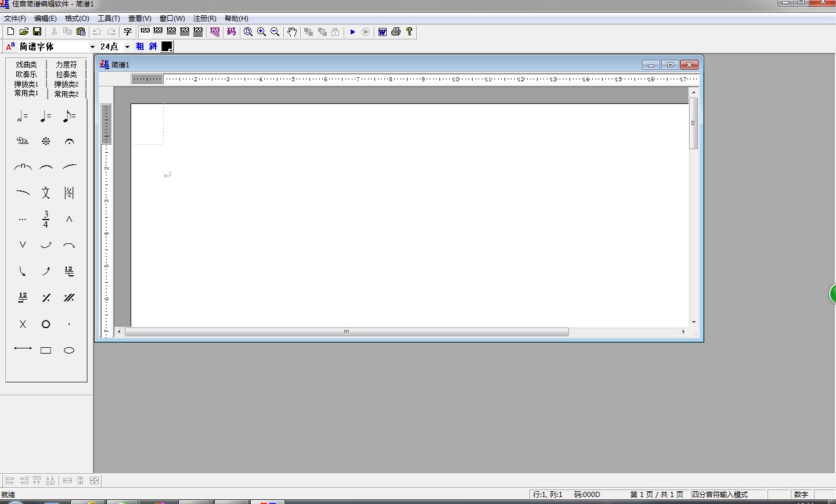Insert the bold circle symbol from the palette
This screenshot has width=836, height=504.
(x=46, y=324)
